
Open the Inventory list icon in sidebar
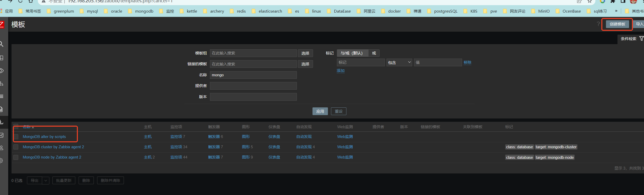coord(2,96)
